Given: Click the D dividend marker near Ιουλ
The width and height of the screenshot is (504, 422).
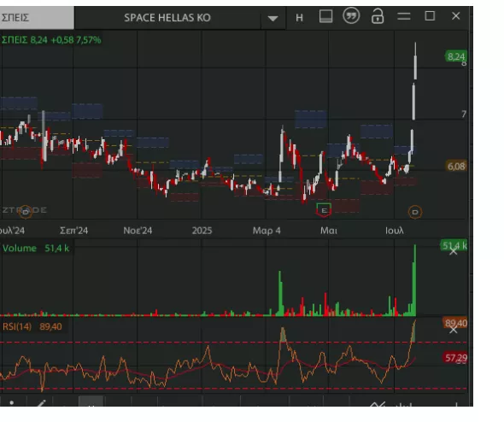Looking at the screenshot, I should (x=415, y=212).
